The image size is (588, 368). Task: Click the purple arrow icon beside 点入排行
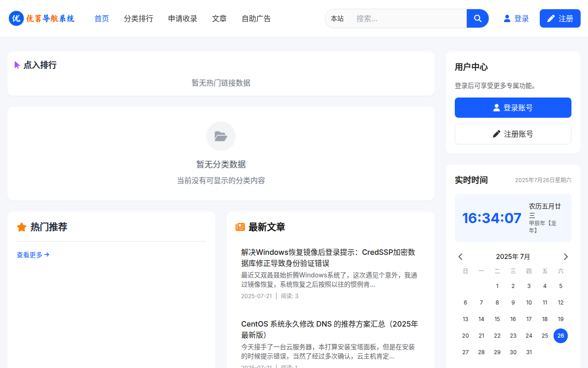[x=16, y=65]
